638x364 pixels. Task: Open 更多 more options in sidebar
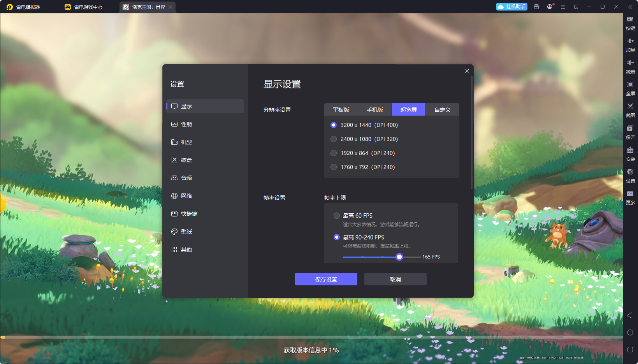[x=630, y=197]
